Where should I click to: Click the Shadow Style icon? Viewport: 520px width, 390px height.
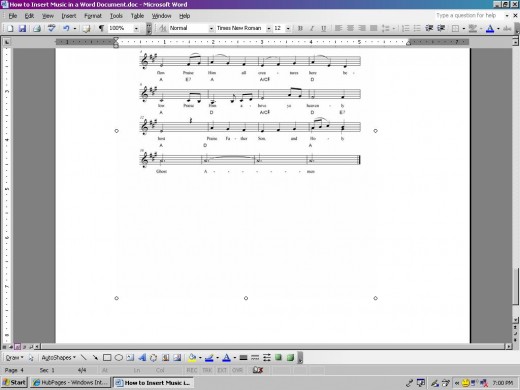click(278, 358)
